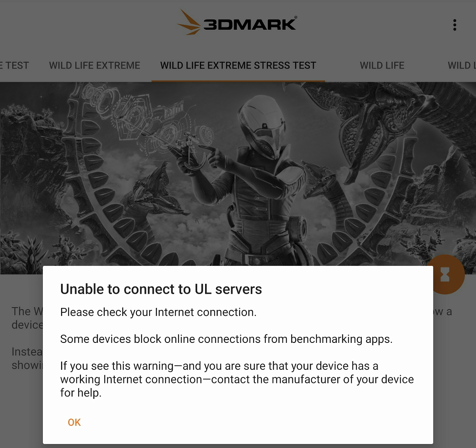This screenshot has height=448, width=476.
Task: Select the cut-off WILD L tab at right edge
Action: click(462, 65)
